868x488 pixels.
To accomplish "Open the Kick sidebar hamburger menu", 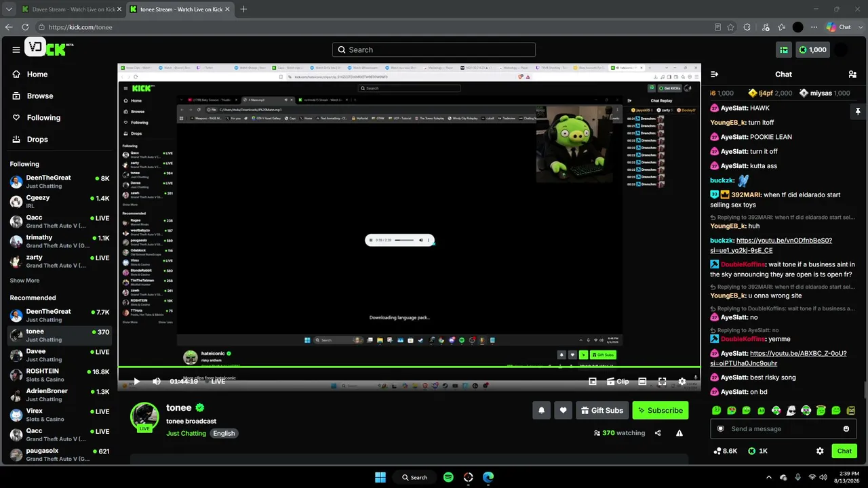I will (16, 49).
